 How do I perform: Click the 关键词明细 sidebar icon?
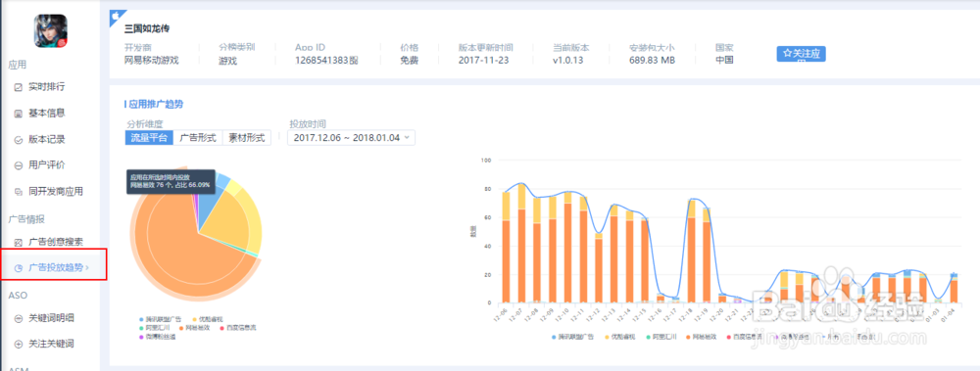(18, 318)
